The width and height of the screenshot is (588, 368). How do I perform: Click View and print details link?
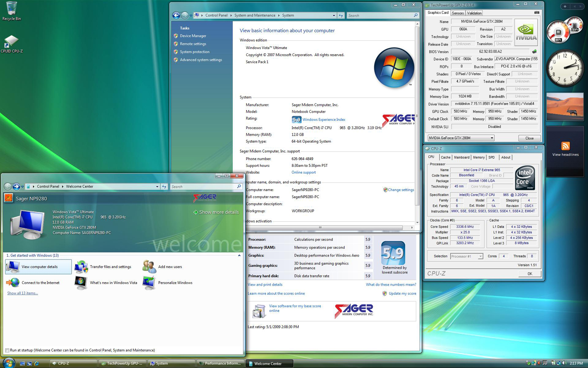tap(265, 284)
